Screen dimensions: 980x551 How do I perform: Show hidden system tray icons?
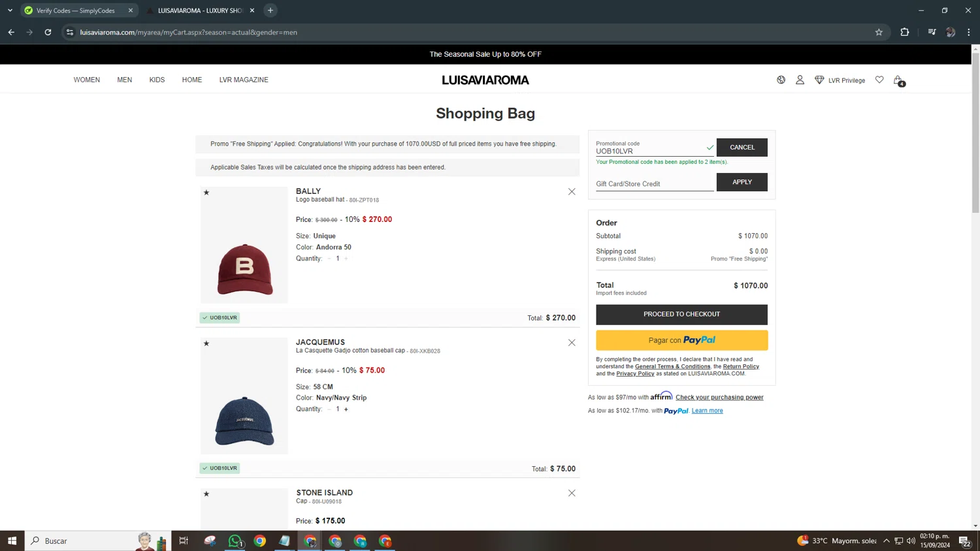(x=886, y=541)
